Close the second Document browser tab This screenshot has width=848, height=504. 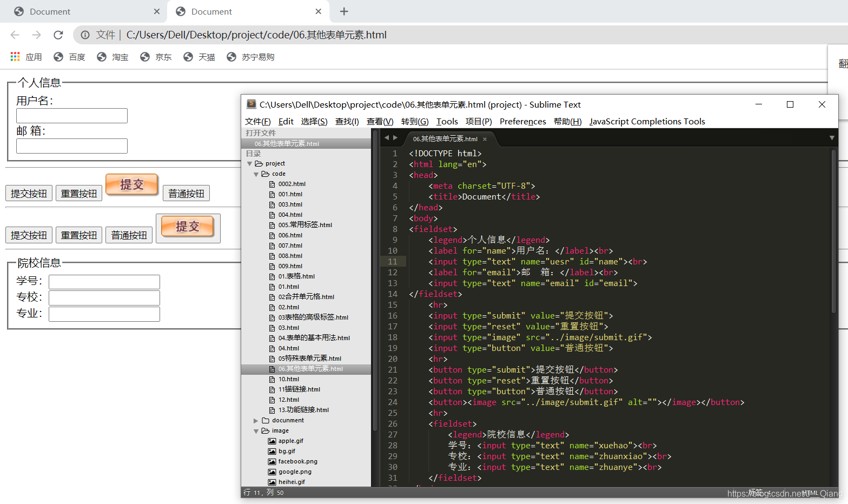pyautogui.click(x=319, y=11)
